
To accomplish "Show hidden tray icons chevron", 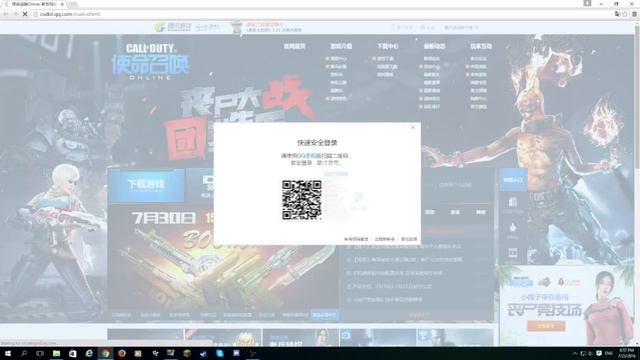I will point(575,353).
